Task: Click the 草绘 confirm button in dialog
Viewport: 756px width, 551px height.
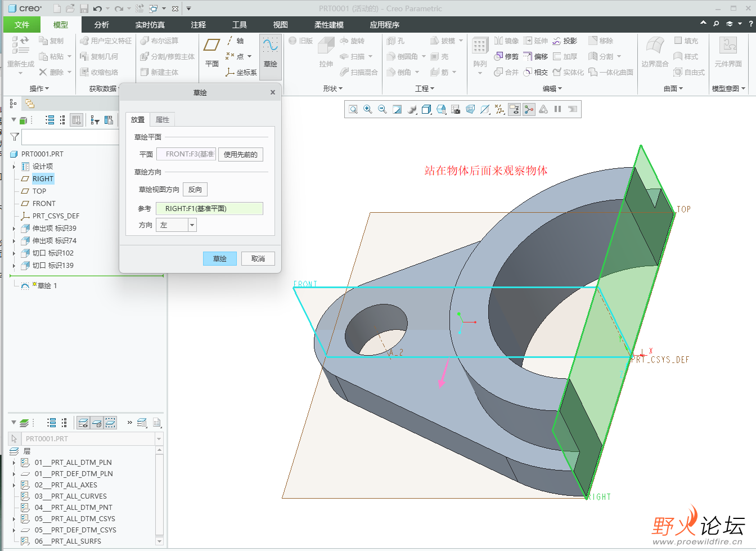Action: 220,259
